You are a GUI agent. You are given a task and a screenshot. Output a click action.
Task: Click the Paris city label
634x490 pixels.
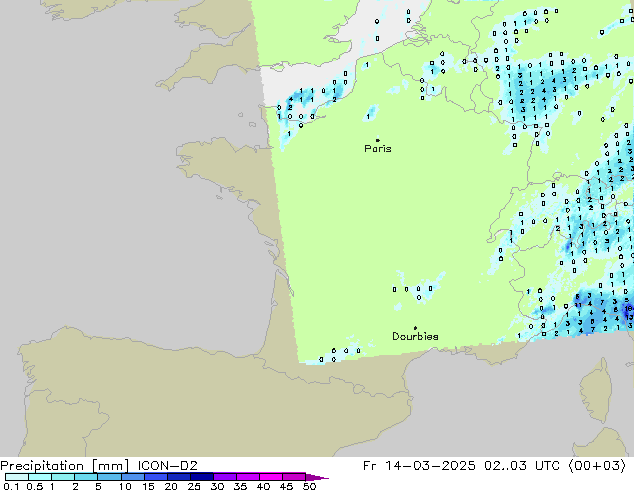pos(378,149)
